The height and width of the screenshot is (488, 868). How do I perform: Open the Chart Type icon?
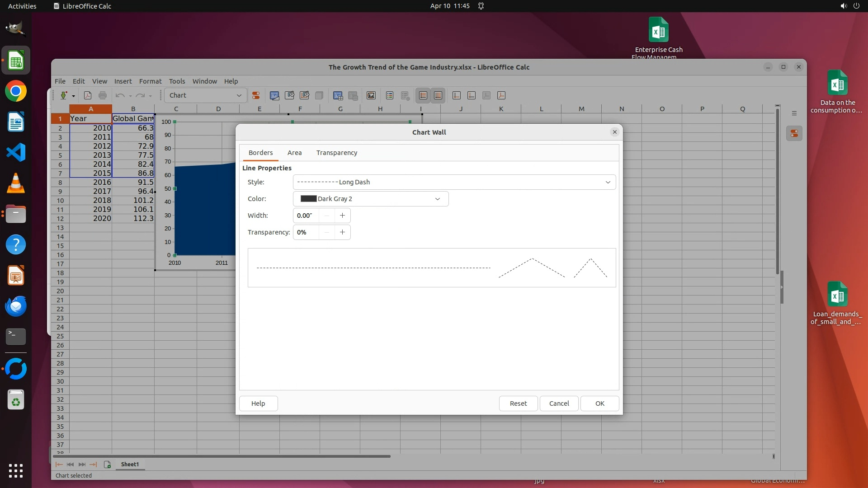pos(274,95)
